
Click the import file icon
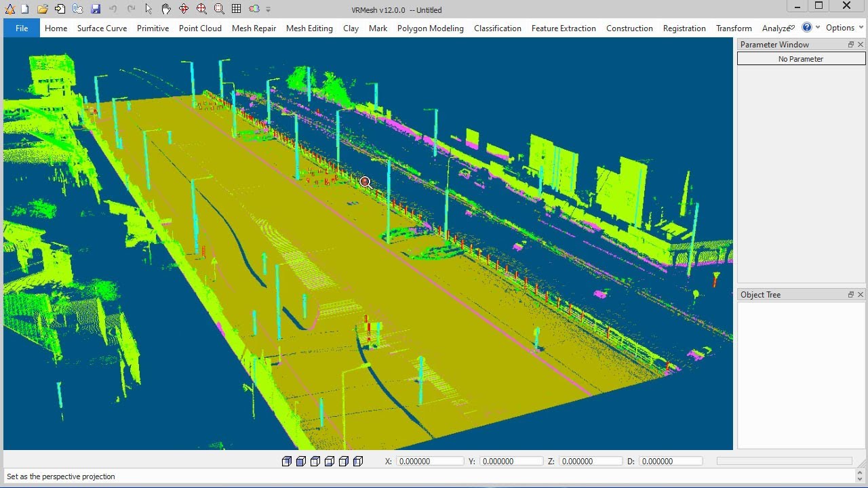[x=60, y=9]
